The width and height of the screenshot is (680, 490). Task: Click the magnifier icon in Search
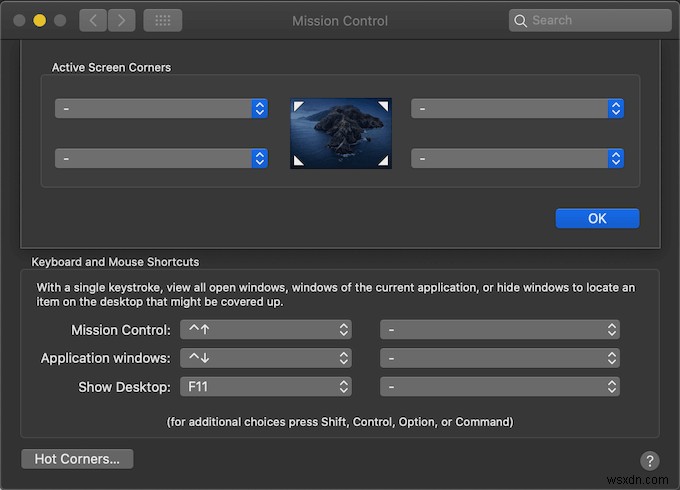click(520, 20)
